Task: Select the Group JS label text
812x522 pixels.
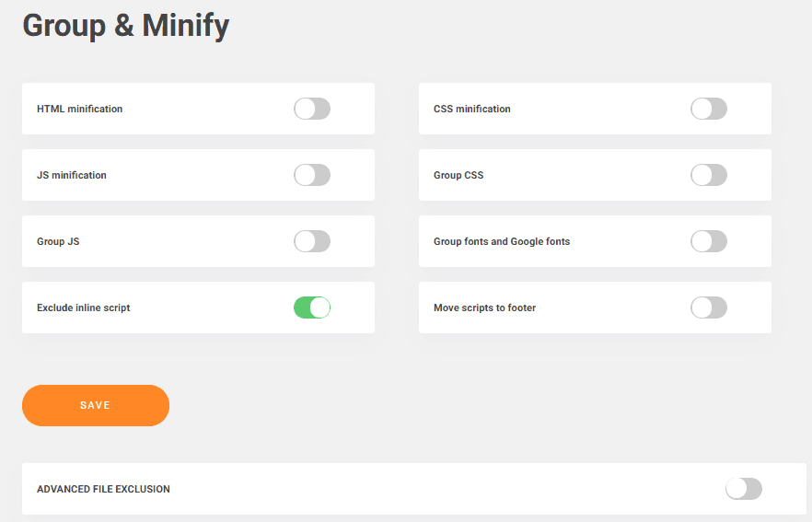Action: point(58,241)
